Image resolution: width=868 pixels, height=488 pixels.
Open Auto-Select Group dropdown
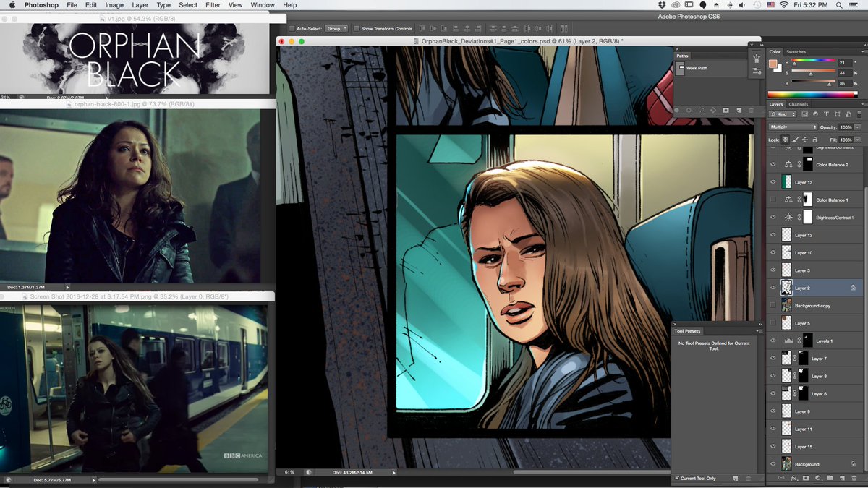point(336,29)
